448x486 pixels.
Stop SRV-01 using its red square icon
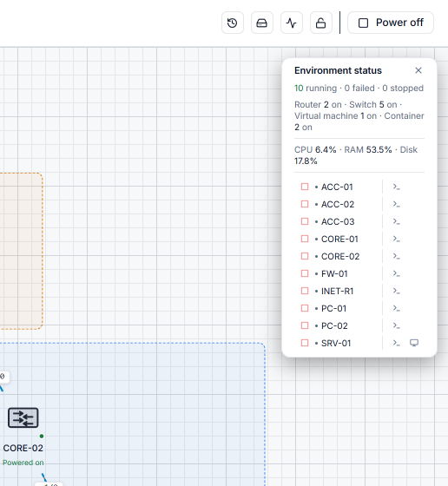[305, 343]
